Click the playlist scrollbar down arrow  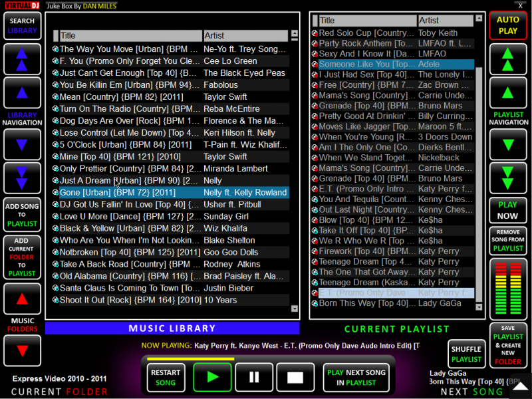coord(479,307)
